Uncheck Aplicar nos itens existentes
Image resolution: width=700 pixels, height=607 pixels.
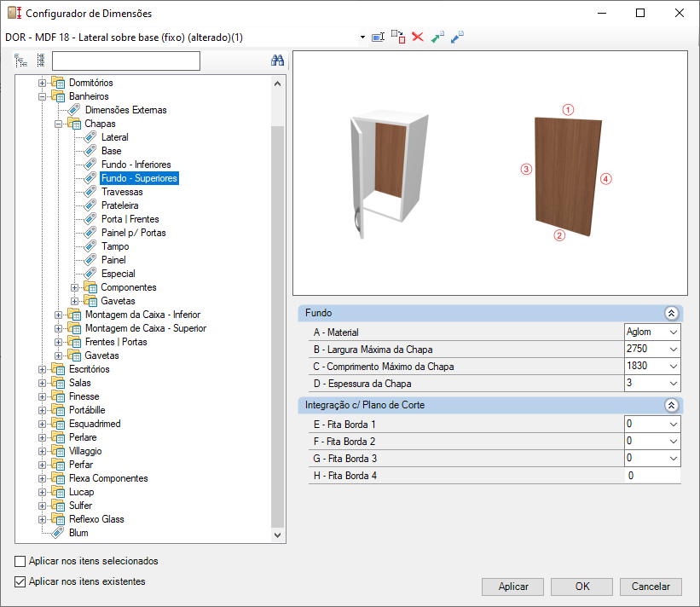[20, 582]
